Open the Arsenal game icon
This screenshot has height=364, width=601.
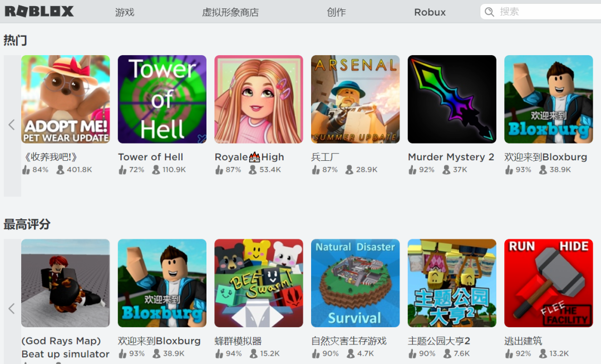click(355, 99)
